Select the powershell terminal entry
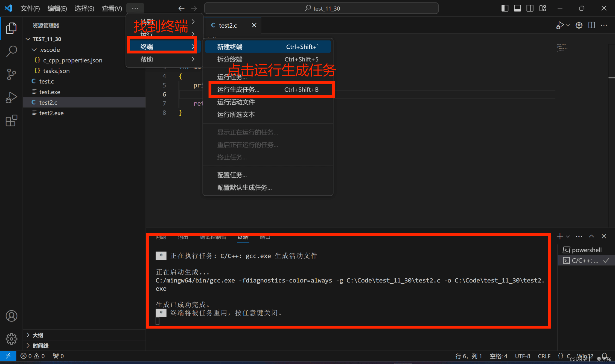Image resolution: width=615 pixels, height=364 pixels. (586, 250)
